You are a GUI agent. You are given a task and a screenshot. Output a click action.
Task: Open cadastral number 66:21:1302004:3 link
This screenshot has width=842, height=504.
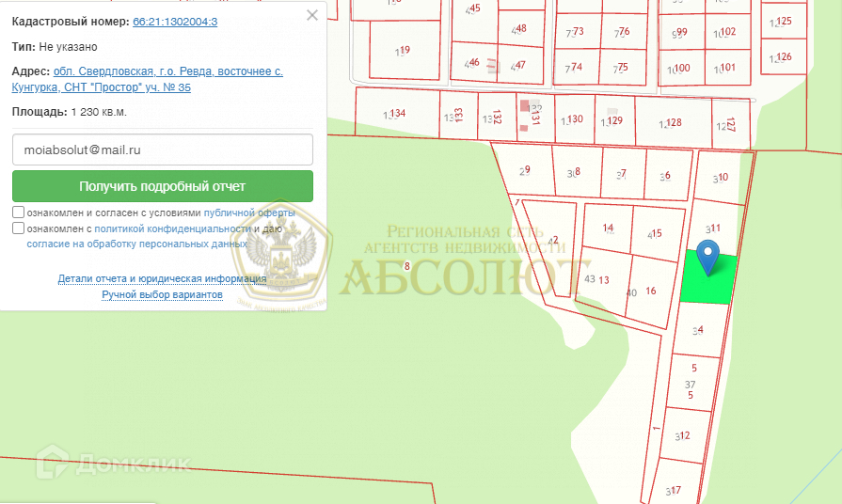tap(175, 22)
